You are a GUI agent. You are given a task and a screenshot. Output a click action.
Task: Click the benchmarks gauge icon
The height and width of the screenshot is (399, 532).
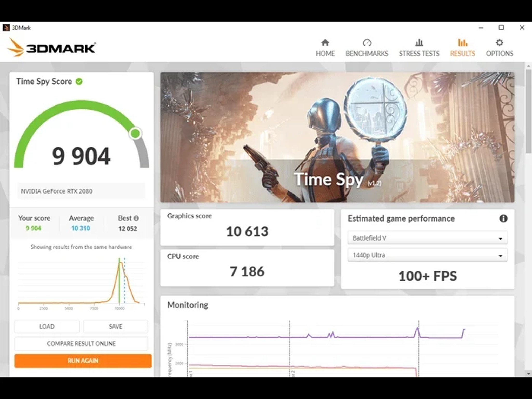[367, 43]
